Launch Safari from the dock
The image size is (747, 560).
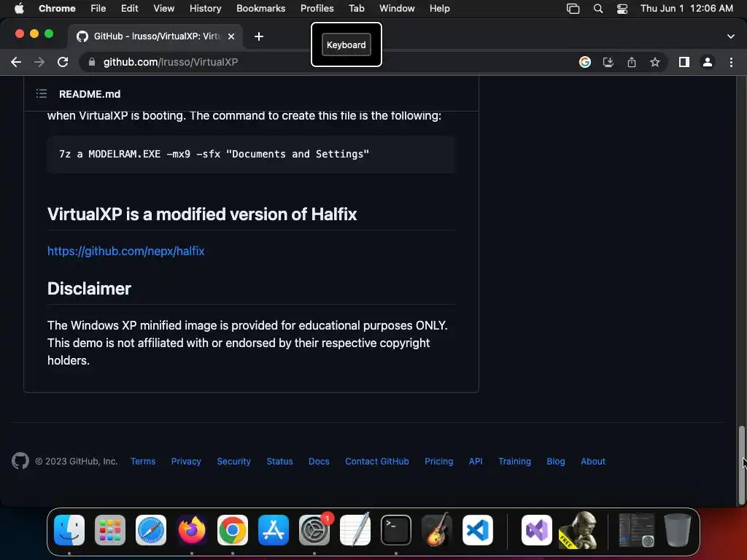[x=151, y=530]
